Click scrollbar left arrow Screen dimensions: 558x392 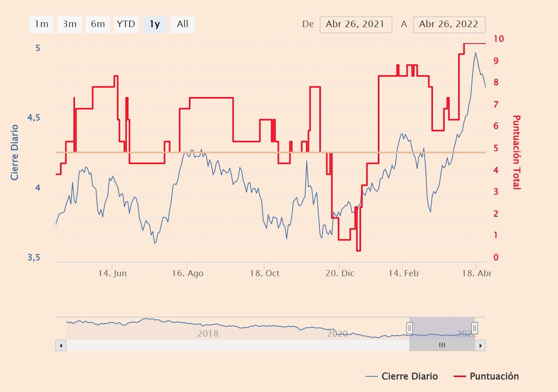[x=61, y=345]
